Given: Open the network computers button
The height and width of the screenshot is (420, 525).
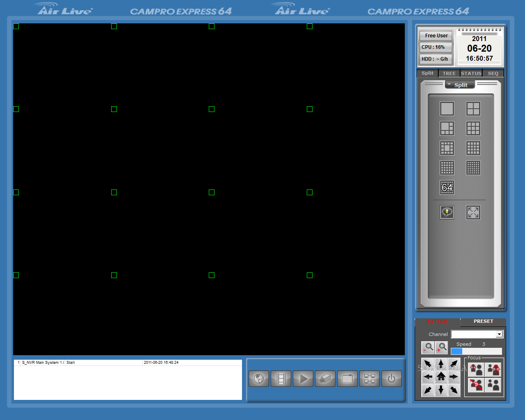Looking at the screenshot, I should click(x=370, y=379).
